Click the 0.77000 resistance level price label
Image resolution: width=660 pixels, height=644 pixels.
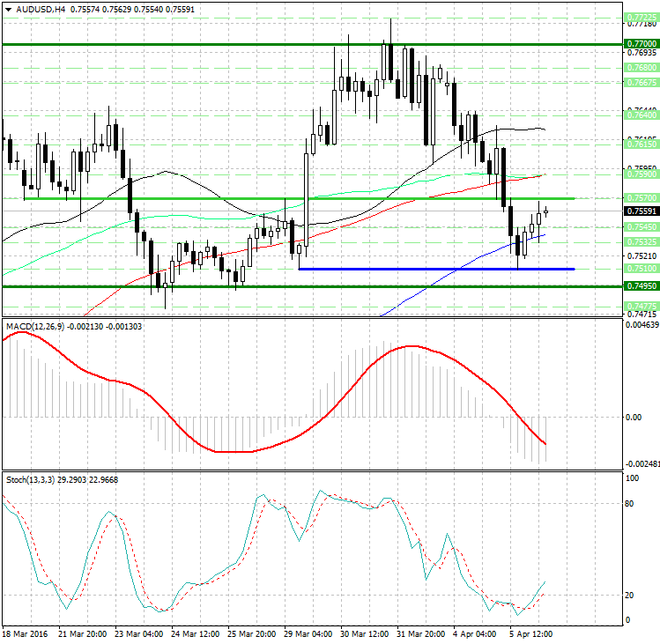(x=640, y=43)
